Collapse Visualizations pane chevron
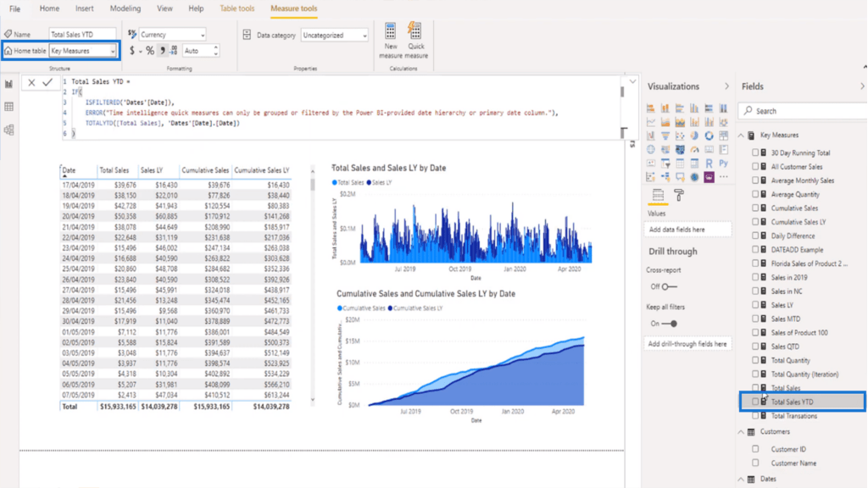This screenshot has height=488, width=868. (x=726, y=86)
